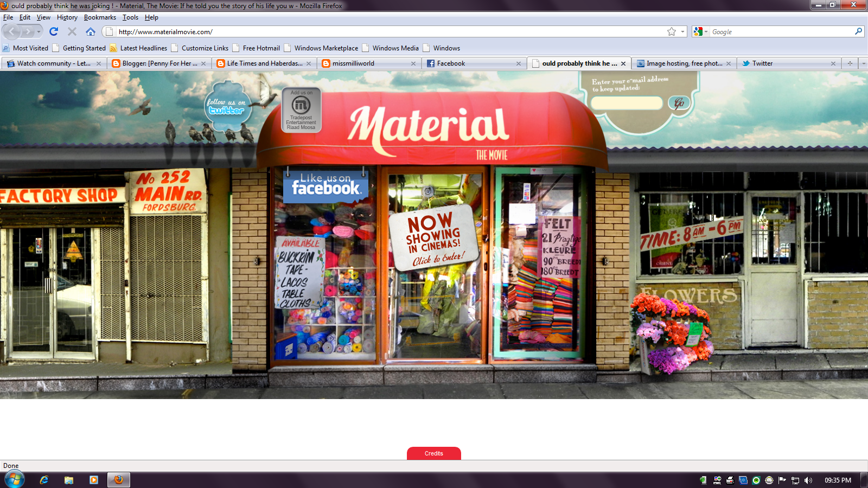Click the Go button beside email field
The width and height of the screenshot is (868, 488).
pyautogui.click(x=679, y=103)
